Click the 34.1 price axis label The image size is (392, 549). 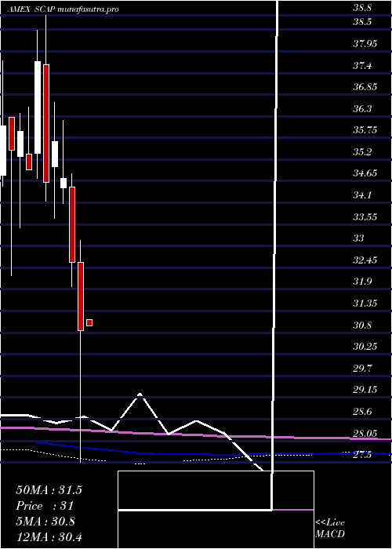[x=362, y=195]
